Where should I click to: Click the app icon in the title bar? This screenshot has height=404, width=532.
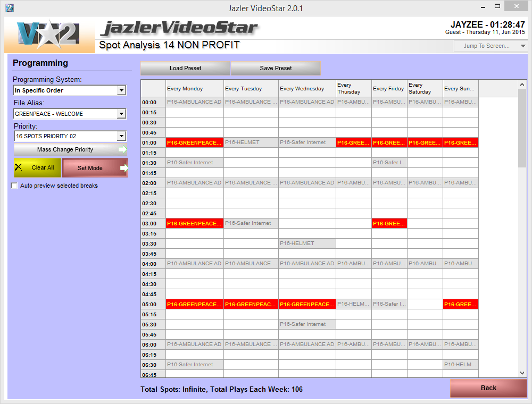(x=9, y=8)
